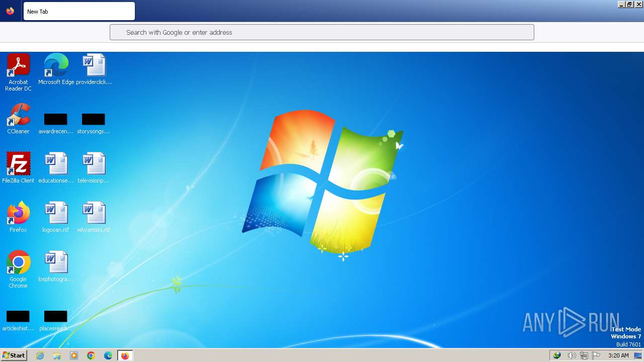644x362 pixels.
Task: Switch to Firefox taskbar button
Action: point(125,355)
